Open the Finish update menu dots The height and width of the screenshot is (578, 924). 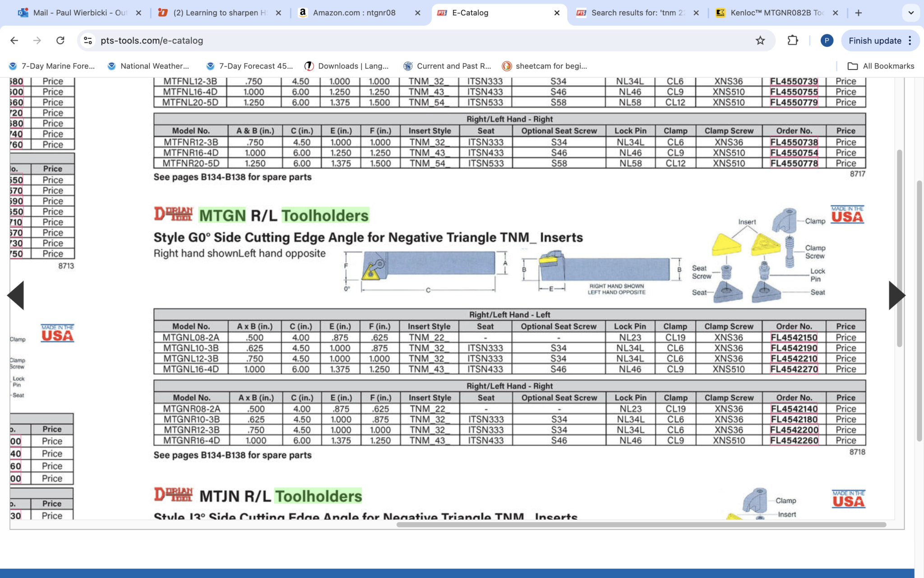[x=910, y=41]
